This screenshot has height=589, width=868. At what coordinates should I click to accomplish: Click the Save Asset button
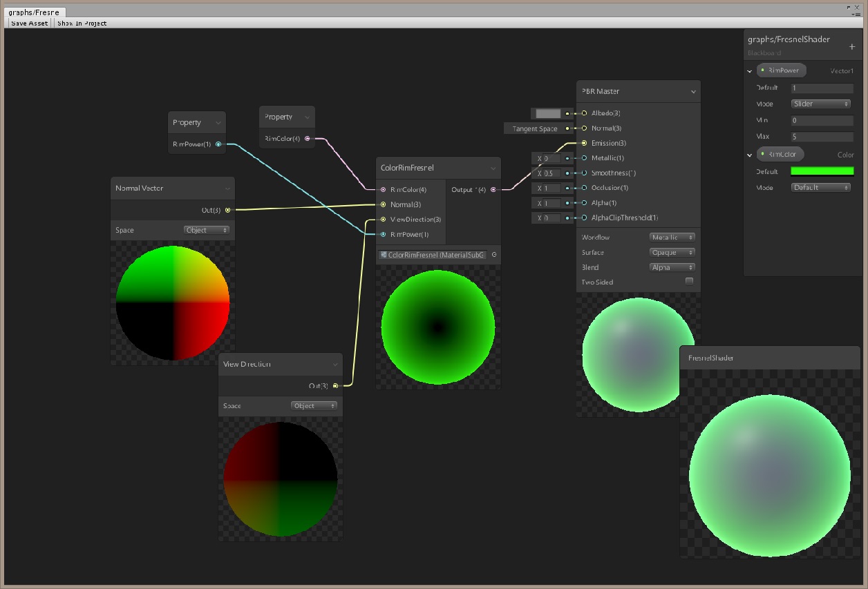click(28, 23)
